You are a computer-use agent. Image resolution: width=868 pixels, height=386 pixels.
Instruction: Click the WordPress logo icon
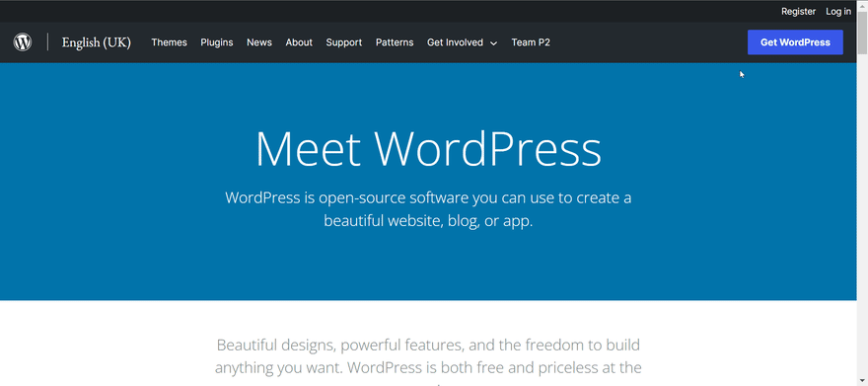(x=22, y=42)
